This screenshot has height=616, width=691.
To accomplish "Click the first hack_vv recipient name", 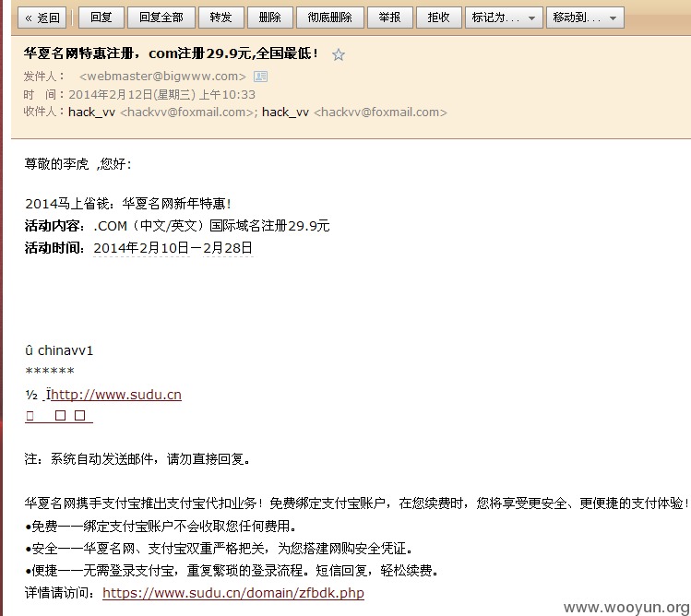I will (x=91, y=113).
